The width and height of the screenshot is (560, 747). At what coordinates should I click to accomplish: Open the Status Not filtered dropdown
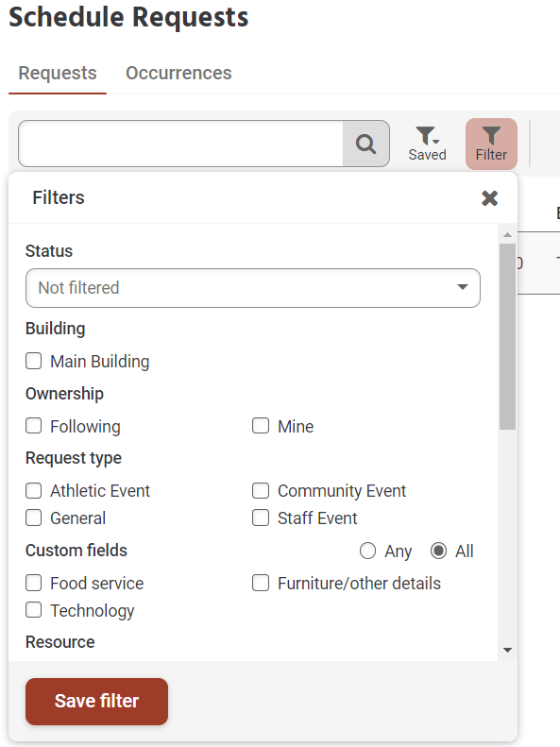(x=253, y=288)
